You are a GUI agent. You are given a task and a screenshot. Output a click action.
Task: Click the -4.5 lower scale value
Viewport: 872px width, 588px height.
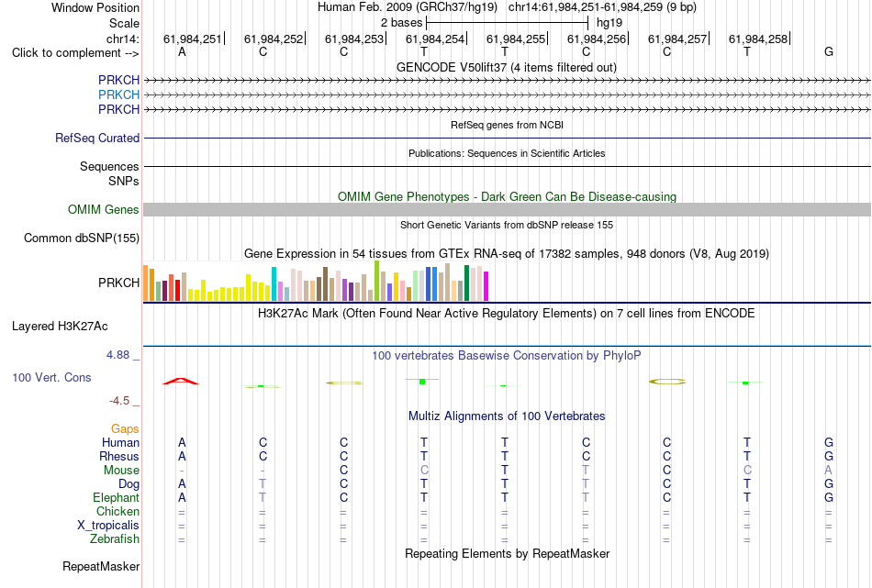pyautogui.click(x=119, y=401)
